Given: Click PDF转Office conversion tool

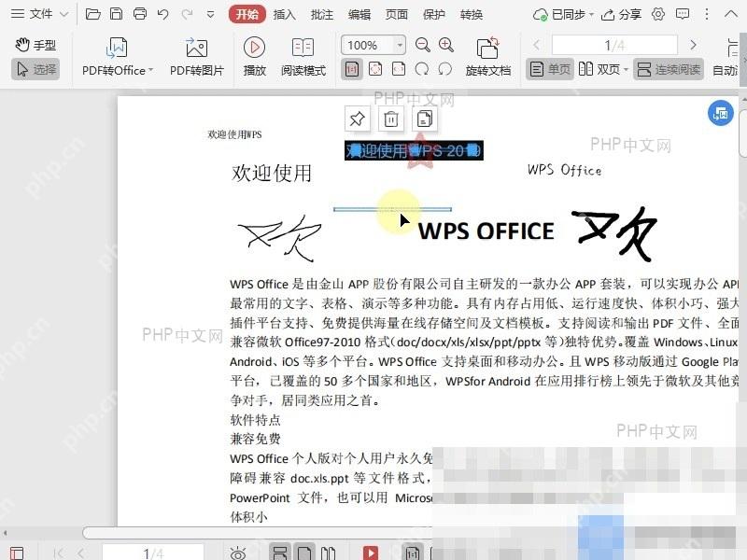Looking at the screenshot, I should 118,57.
